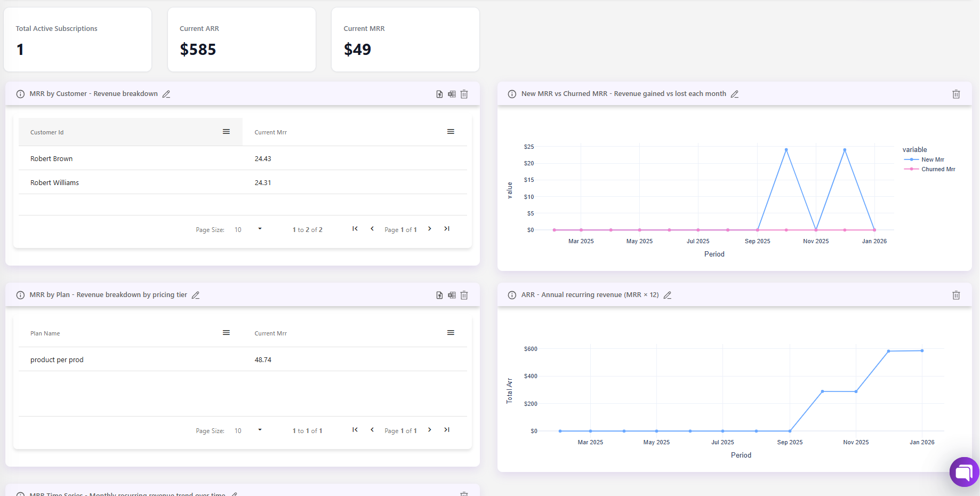Select the Robert Williams row
The width and height of the screenshot is (980, 496).
coord(243,182)
